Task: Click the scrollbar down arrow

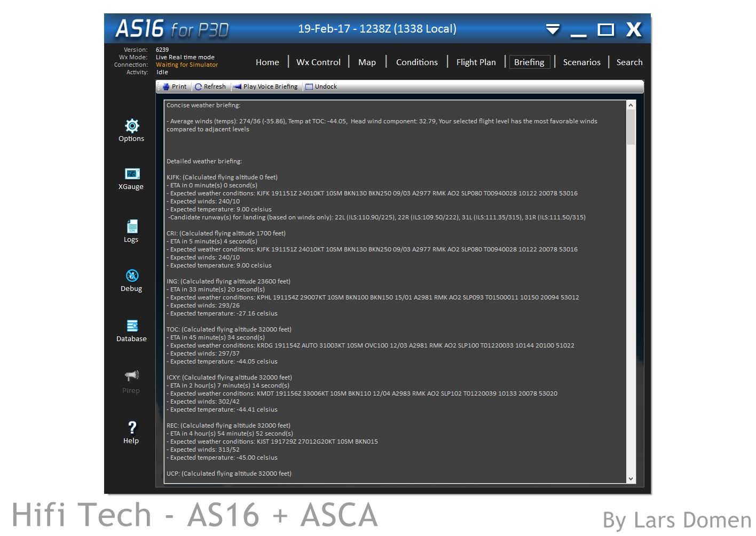Action: coord(631,479)
